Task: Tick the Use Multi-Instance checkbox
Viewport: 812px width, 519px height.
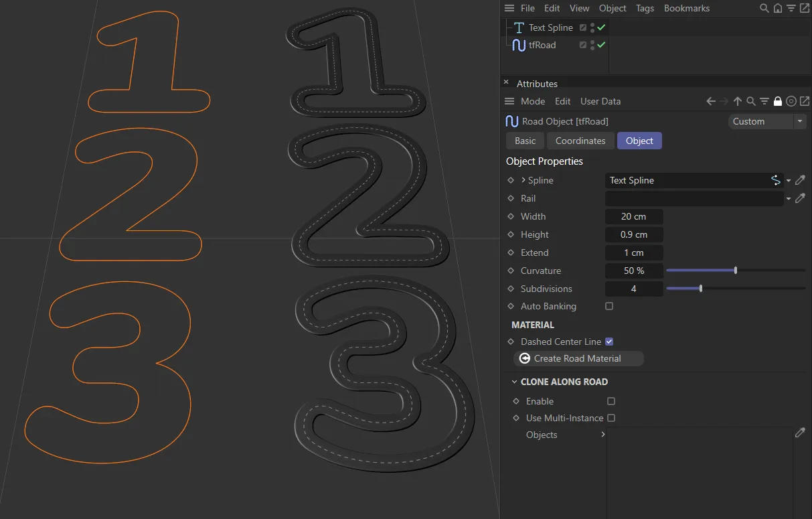Action: tap(611, 418)
